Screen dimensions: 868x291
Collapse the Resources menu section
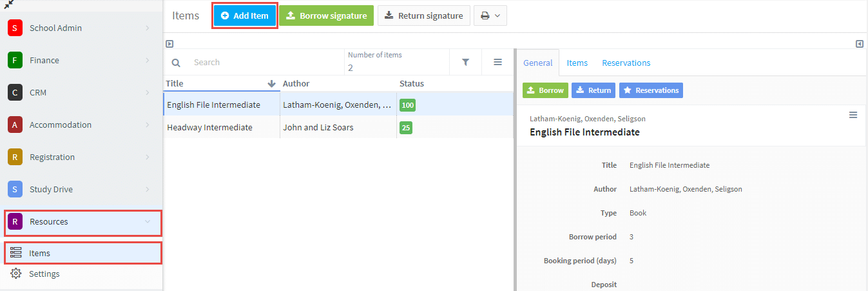coord(82,222)
